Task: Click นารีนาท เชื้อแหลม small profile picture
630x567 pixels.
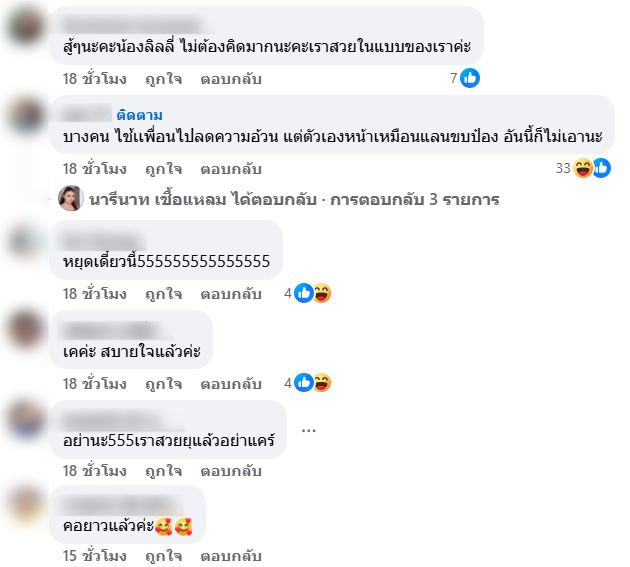Action: [71, 198]
